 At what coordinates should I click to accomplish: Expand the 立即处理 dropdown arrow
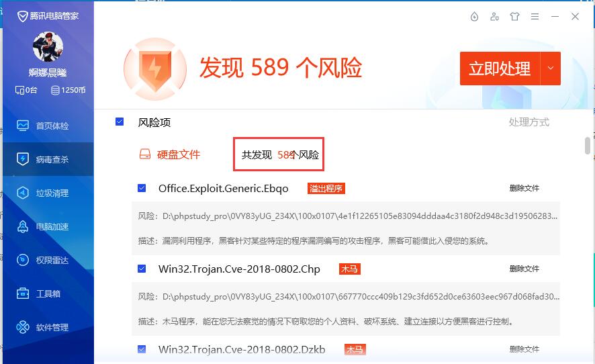point(551,69)
